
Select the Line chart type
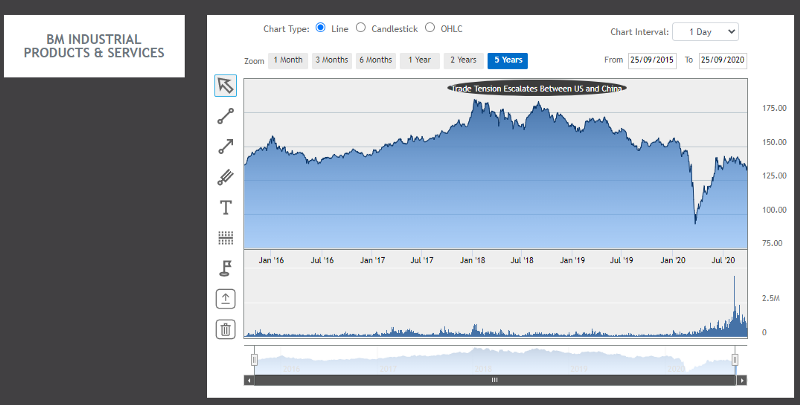click(321, 28)
